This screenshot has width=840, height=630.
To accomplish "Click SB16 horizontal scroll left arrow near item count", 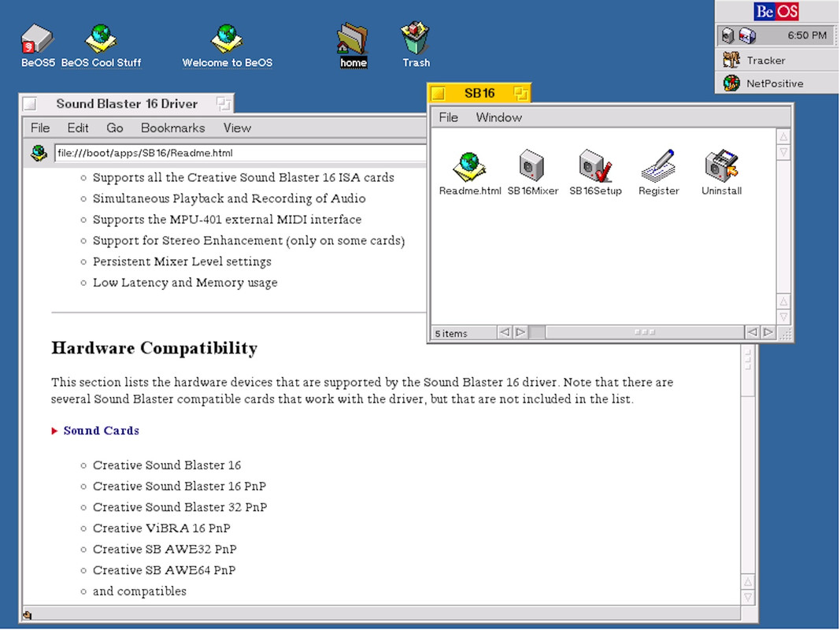I will (x=505, y=332).
